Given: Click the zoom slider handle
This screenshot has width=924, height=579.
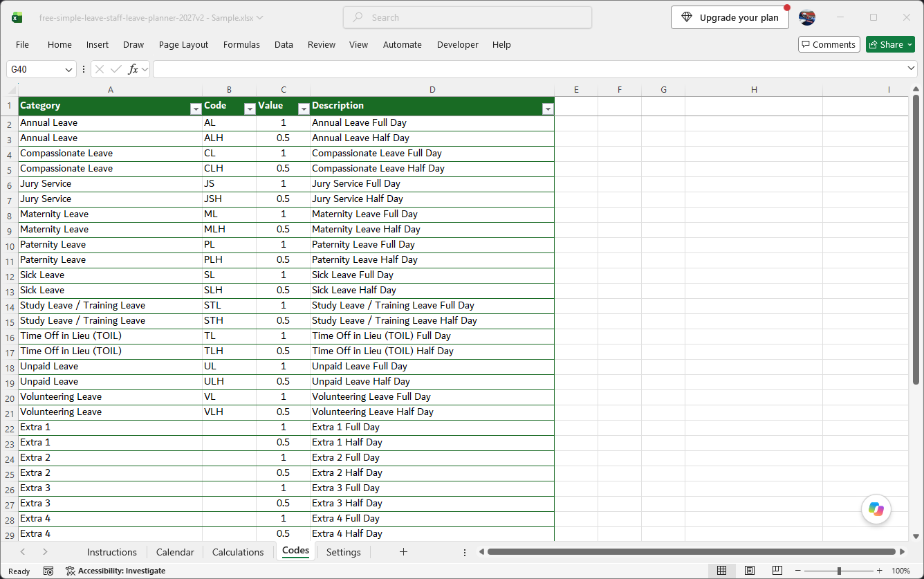Looking at the screenshot, I should [x=839, y=571].
